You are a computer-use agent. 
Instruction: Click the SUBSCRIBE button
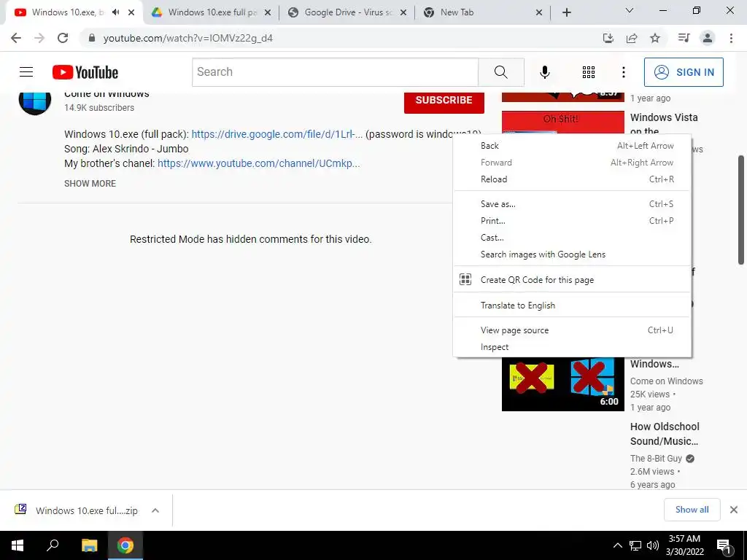click(444, 101)
